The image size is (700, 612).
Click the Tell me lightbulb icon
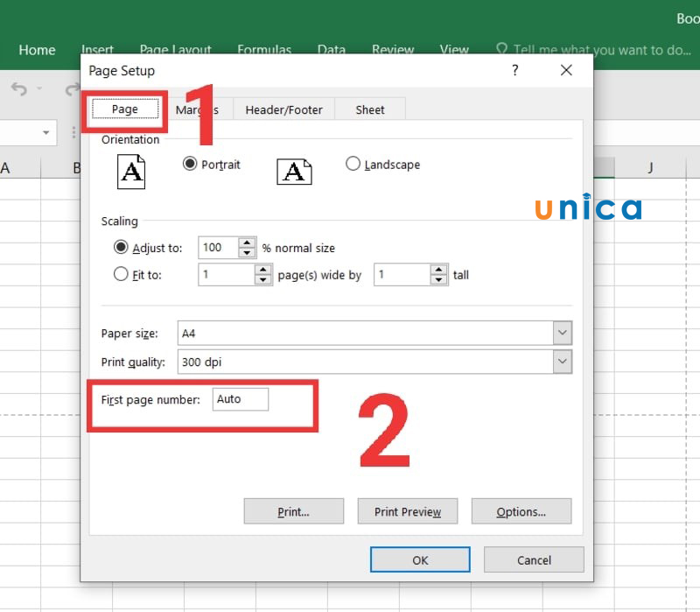501,49
